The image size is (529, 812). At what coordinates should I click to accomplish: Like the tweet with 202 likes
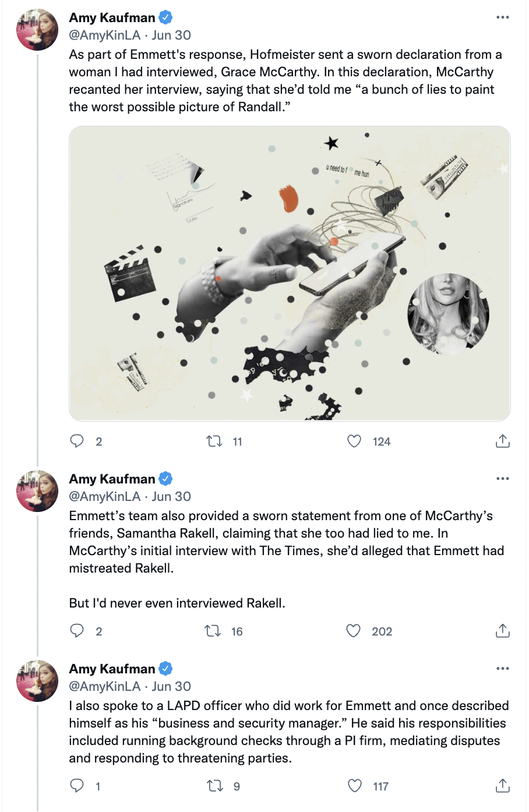coord(354,631)
